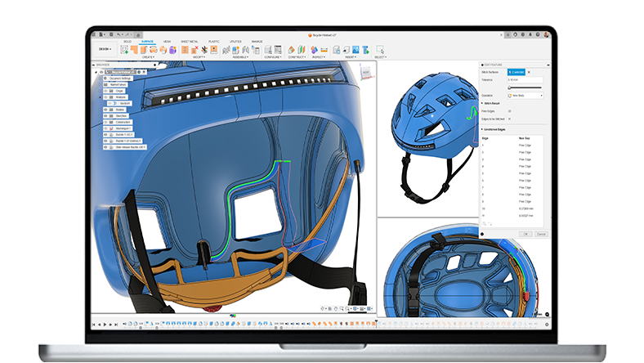Open the Sheet Metal tab
The height and width of the screenshot is (363, 644).
pos(190,42)
